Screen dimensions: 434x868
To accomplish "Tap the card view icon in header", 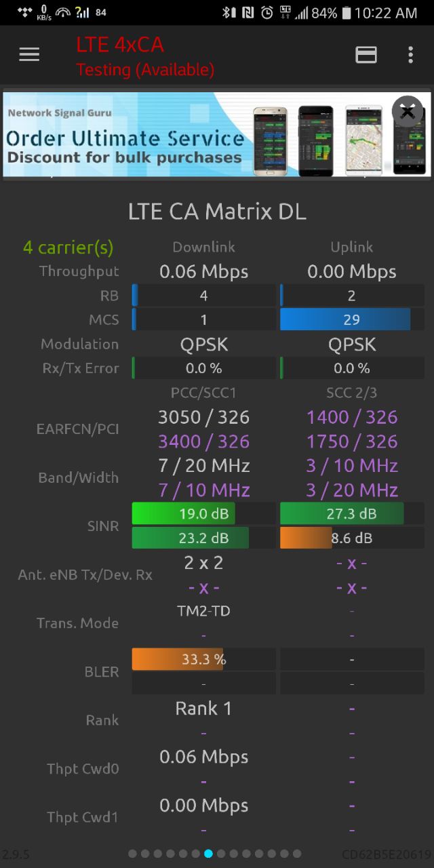I will coord(366,55).
